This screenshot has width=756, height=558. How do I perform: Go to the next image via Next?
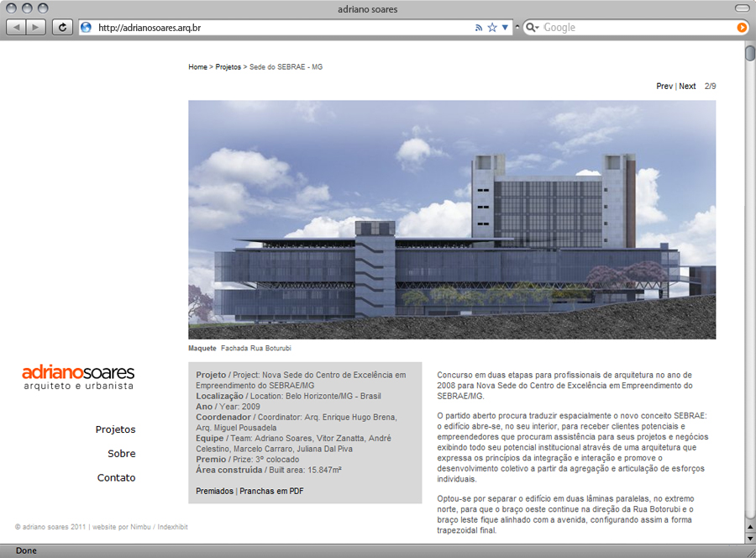[x=687, y=87]
